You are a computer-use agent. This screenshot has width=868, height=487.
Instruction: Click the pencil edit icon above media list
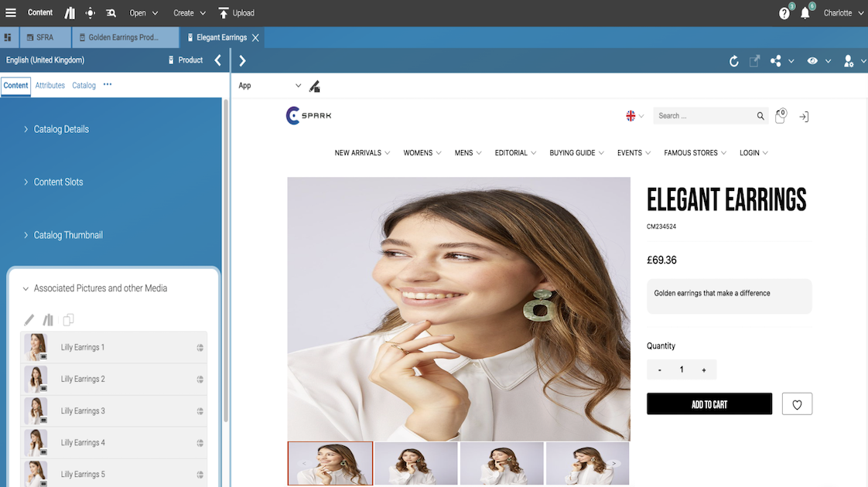click(x=29, y=320)
